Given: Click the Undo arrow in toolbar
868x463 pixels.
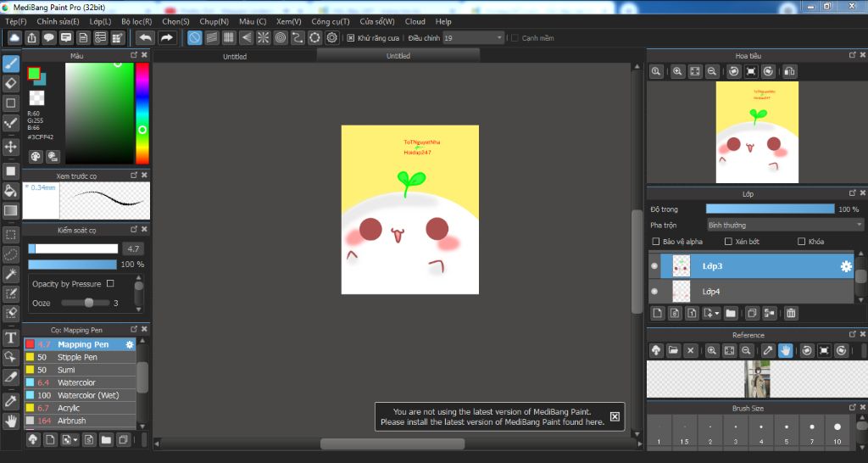Looking at the screenshot, I should 146,37.
